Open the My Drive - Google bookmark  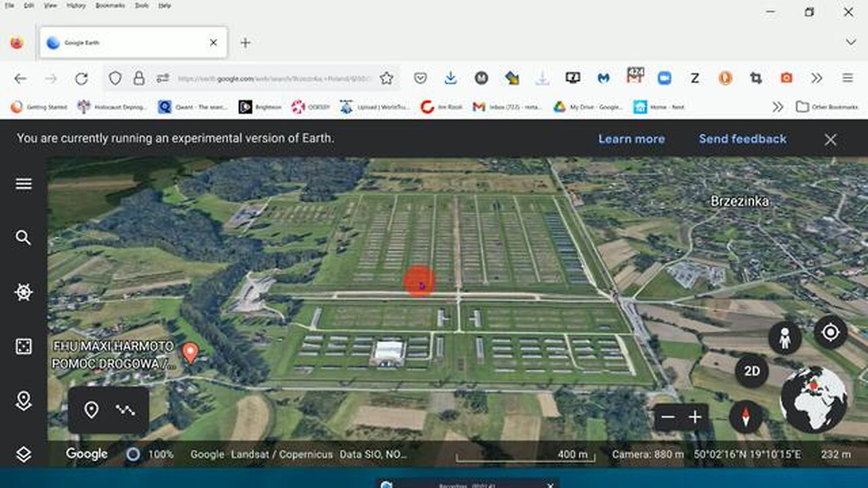tap(588, 107)
